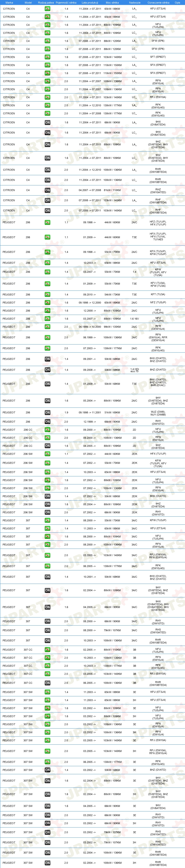Screen dimensions: 185x868
Task: Click the Opis column header
Action: tap(177, 2)
